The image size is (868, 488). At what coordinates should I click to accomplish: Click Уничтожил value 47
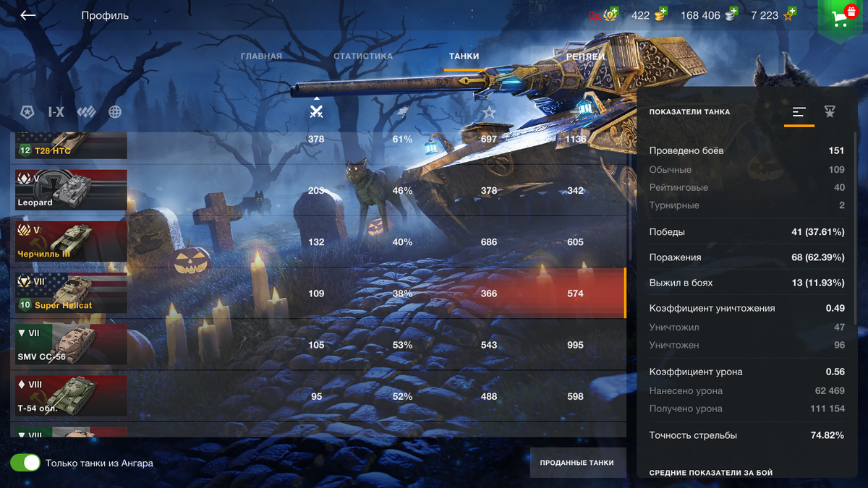pyautogui.click(x=839, y=328)
